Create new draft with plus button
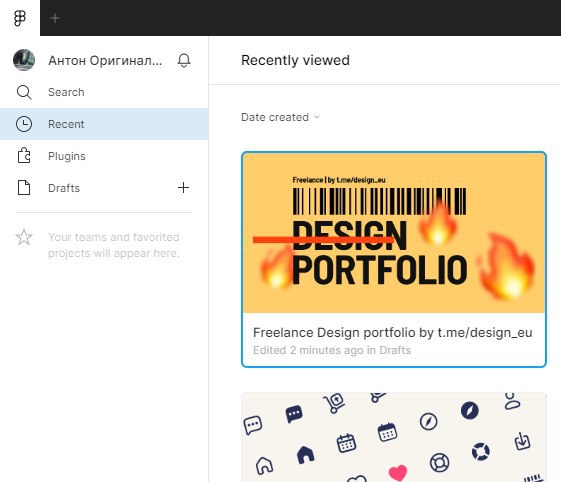Image resolution: width=561 pixels, height=482 pixels. tap(184, 188)
